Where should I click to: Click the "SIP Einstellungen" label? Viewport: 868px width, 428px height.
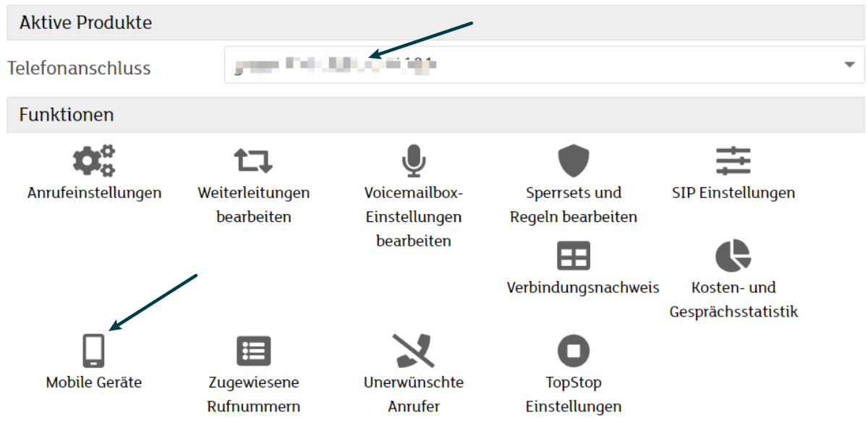(733, 193)
